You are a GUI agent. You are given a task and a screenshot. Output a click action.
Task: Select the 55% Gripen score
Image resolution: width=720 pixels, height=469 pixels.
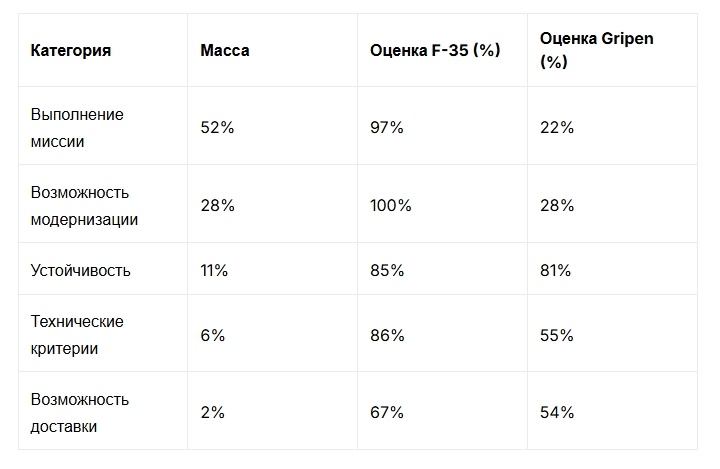point(557,335)
